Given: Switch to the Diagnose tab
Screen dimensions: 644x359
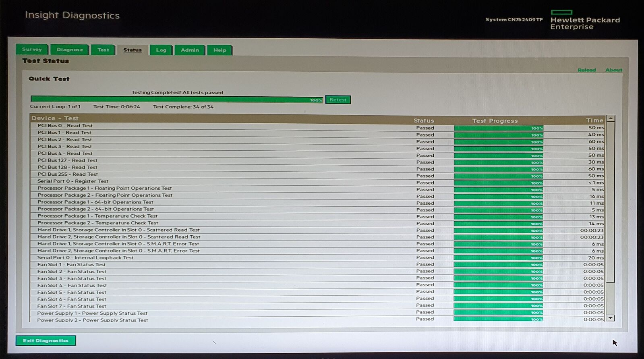Looking at the screenshot, I should pyautogui.click(x=70, y=50).
